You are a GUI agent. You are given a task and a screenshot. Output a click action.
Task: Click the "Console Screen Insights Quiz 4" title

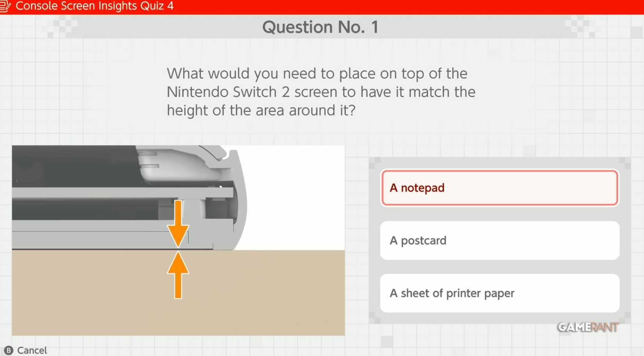pos(94,6)
